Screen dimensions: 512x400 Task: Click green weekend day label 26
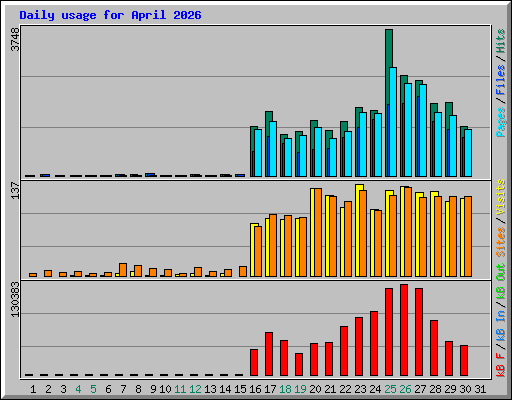(x=405, y=389)
